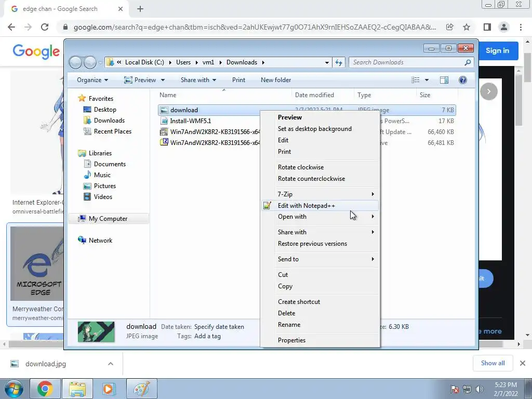
Task: Open the Preview toolbar dropdown arrow
Action: [x=163, y=80]
